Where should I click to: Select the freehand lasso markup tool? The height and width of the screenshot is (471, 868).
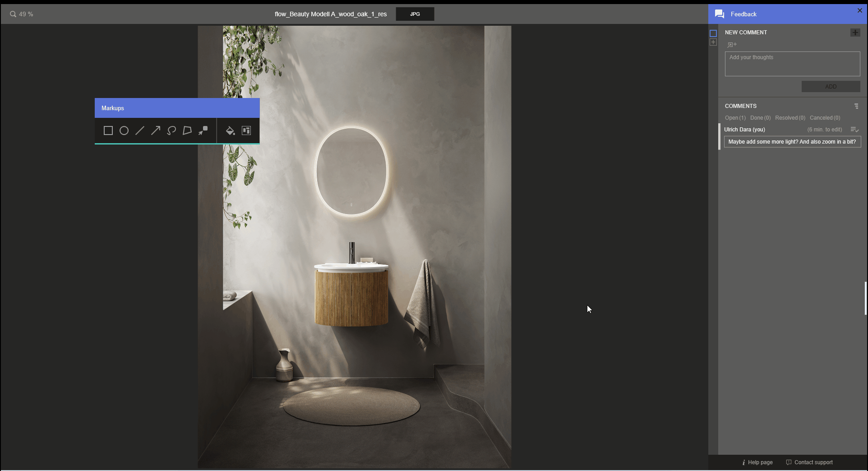click(x=171, y=131)
